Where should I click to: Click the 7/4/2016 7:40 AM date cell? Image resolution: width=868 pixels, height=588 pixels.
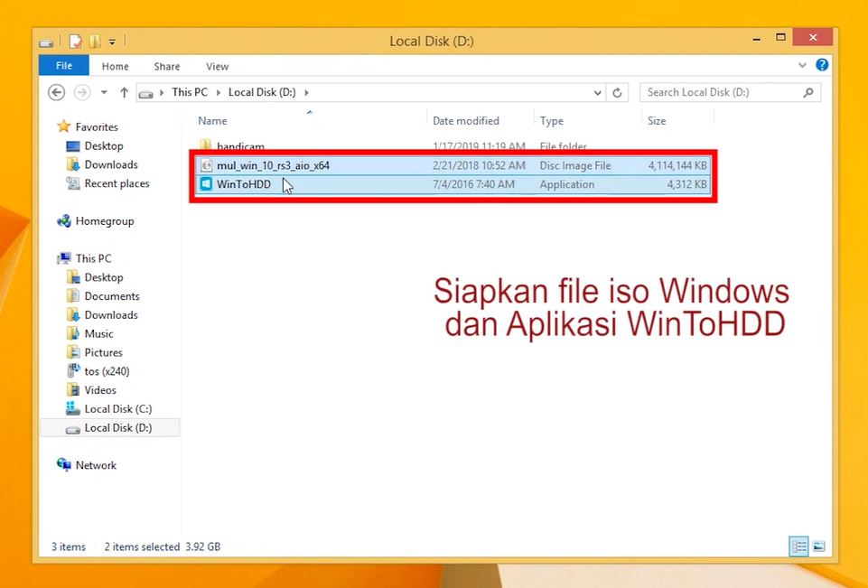[473, 184]
